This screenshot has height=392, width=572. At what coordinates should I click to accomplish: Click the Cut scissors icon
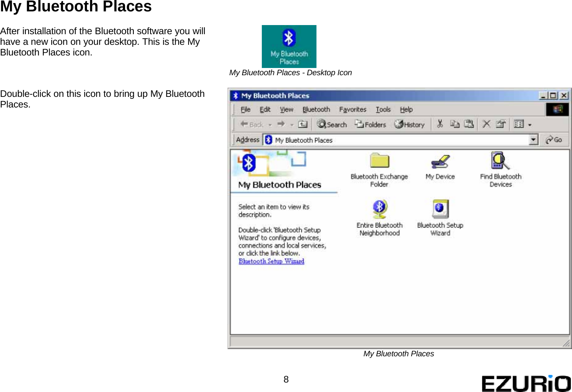click(x=440, y=124)
